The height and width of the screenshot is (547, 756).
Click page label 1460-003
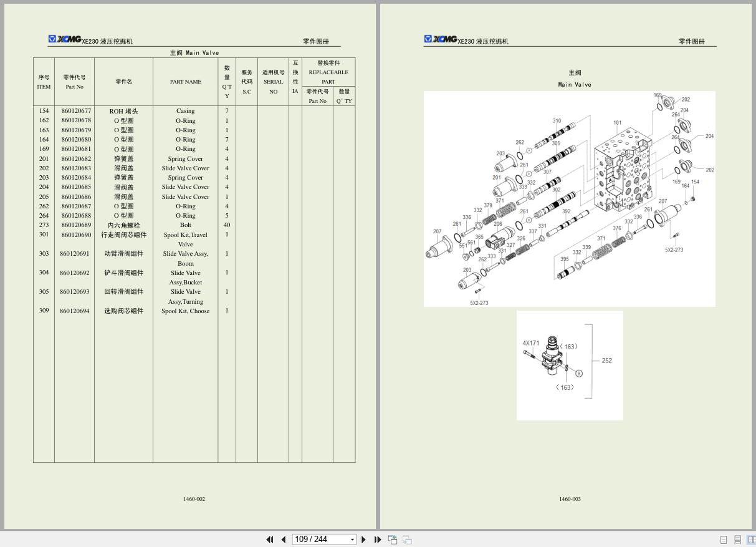point(570,499)
